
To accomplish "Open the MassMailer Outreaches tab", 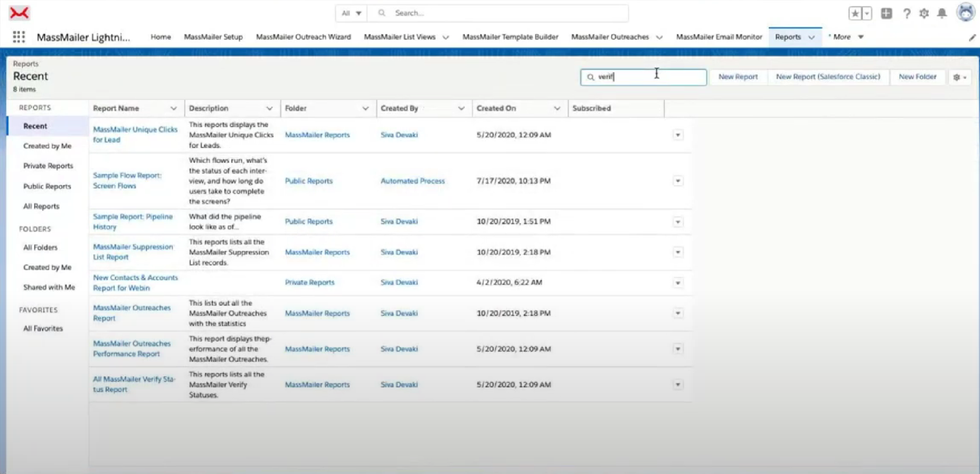I will [x=610, y=37].
